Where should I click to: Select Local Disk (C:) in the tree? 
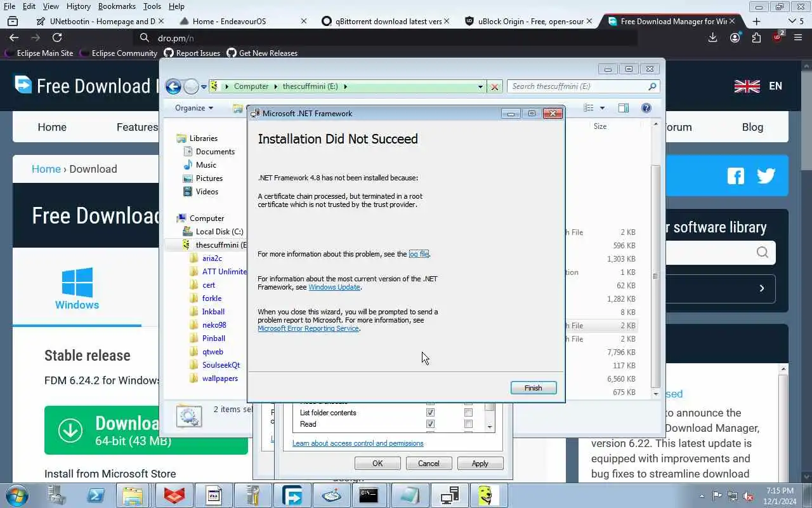[x=219, y=232]
